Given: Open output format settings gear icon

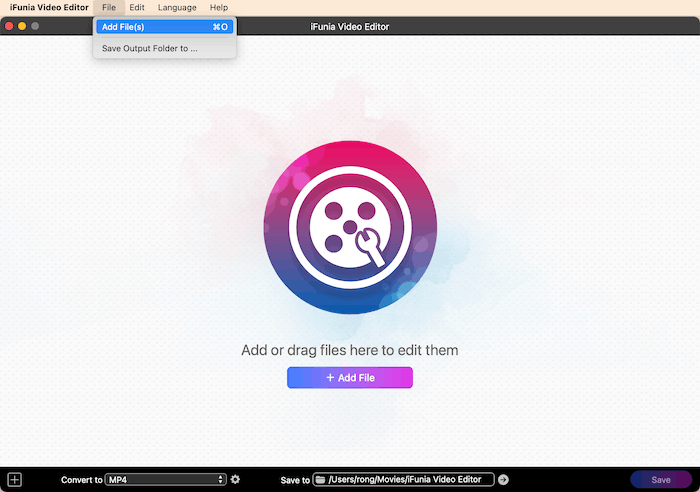Looking at the screenshot, I should [235, 480].
